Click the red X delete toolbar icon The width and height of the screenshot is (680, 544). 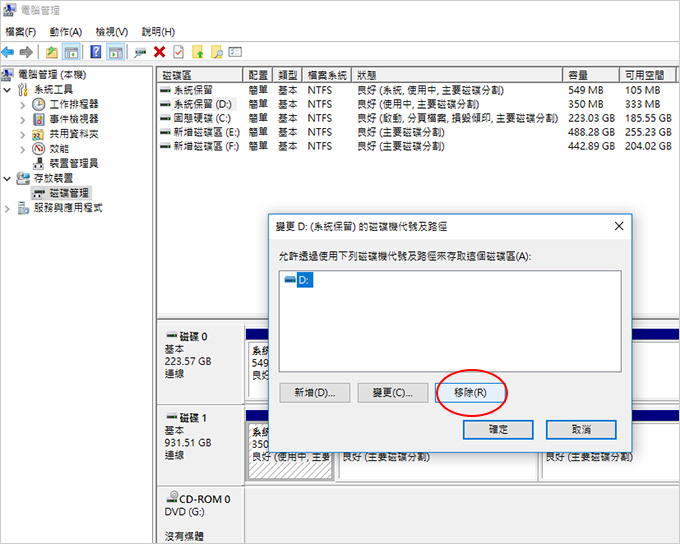(159, 52)
